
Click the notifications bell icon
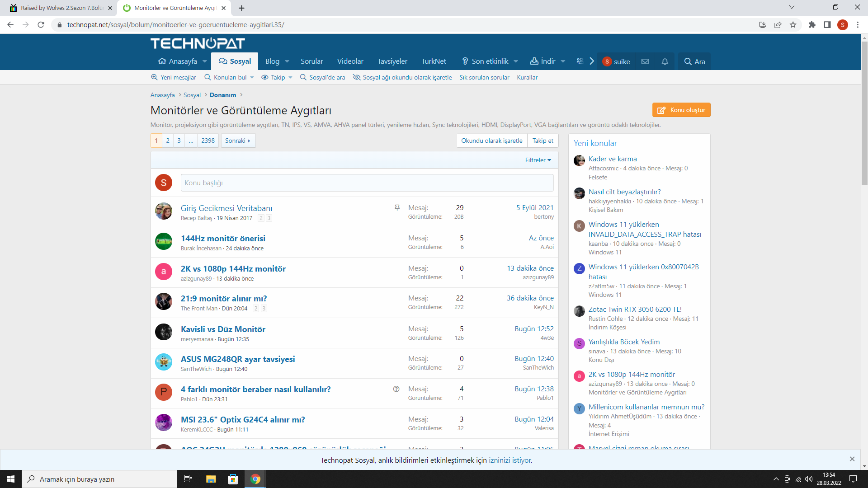tap(665, 61)
